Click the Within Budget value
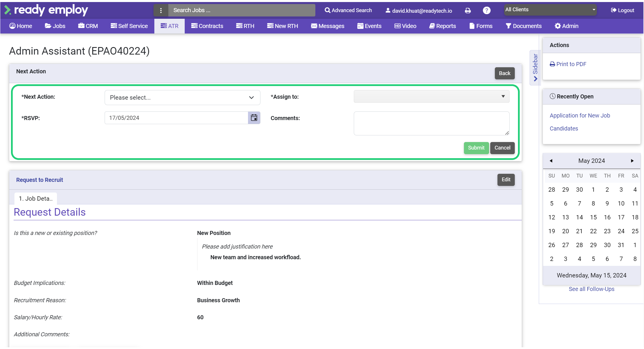This screenshot has width=644, height=349. click(215, 283)
